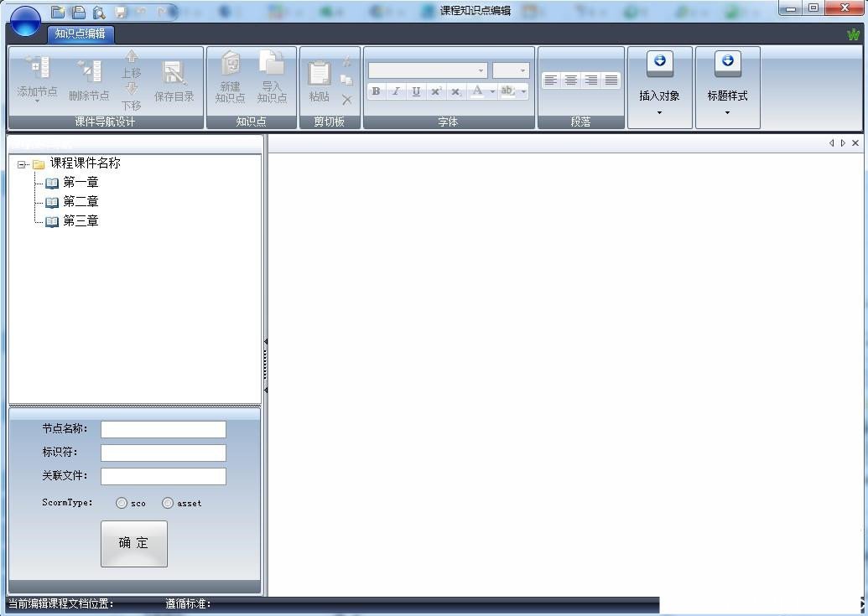
Task: Select the sco ScormType radio button
Action: 122,503
